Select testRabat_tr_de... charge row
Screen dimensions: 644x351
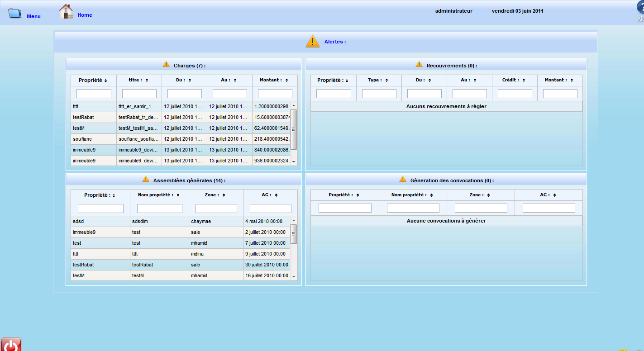181,117
